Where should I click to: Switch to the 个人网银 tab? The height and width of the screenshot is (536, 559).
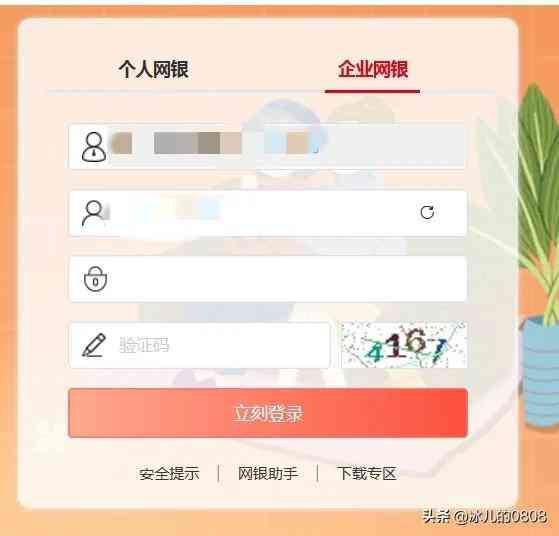[154, 69]
